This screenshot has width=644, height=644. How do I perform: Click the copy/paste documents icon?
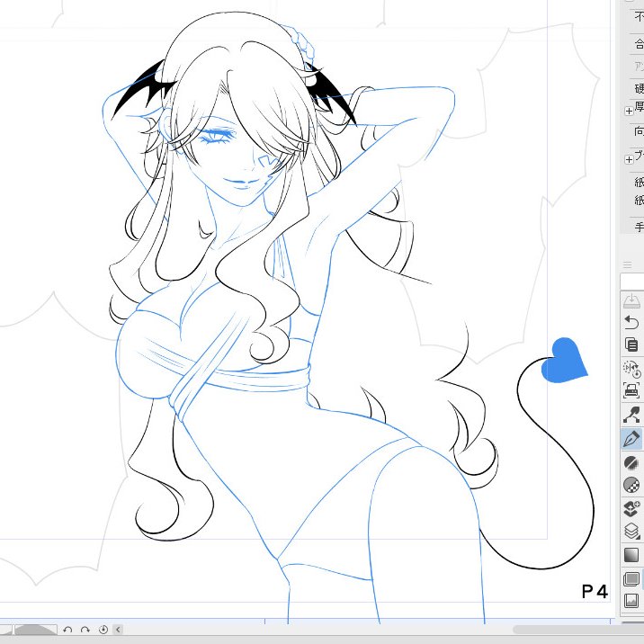pos(631,344)
